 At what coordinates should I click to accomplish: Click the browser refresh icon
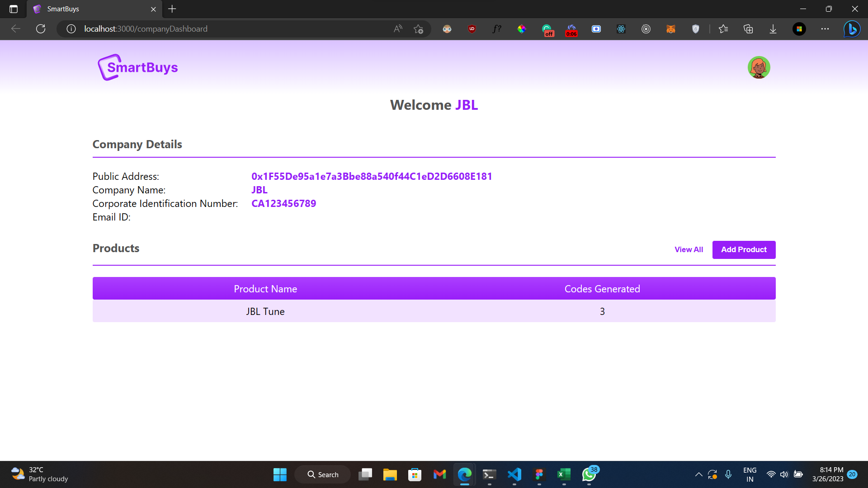tap(41, 28)
